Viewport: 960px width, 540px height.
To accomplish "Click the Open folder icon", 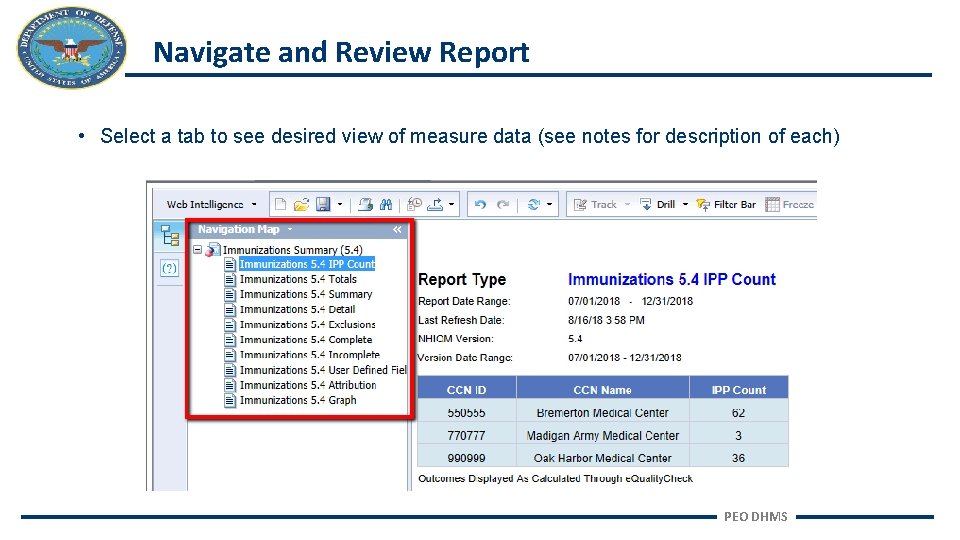I will pos(301,204).
